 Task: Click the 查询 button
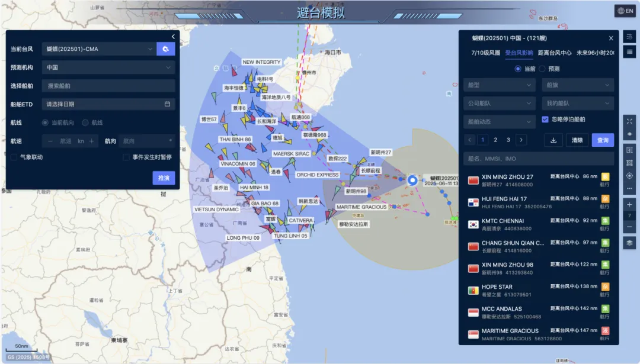tap(603, 140)
